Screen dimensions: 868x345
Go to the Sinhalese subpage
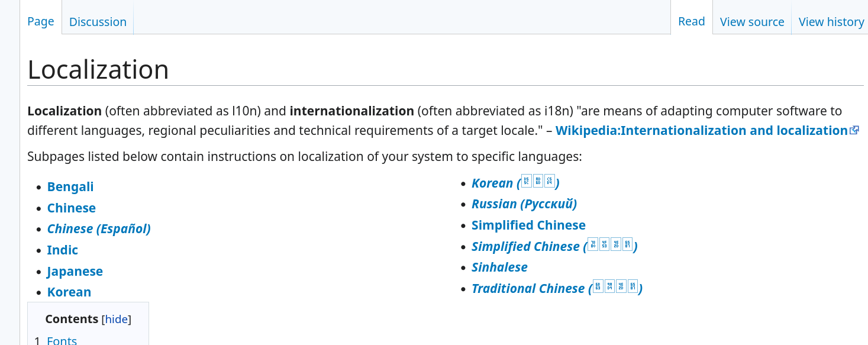click(x=499, y=267)
